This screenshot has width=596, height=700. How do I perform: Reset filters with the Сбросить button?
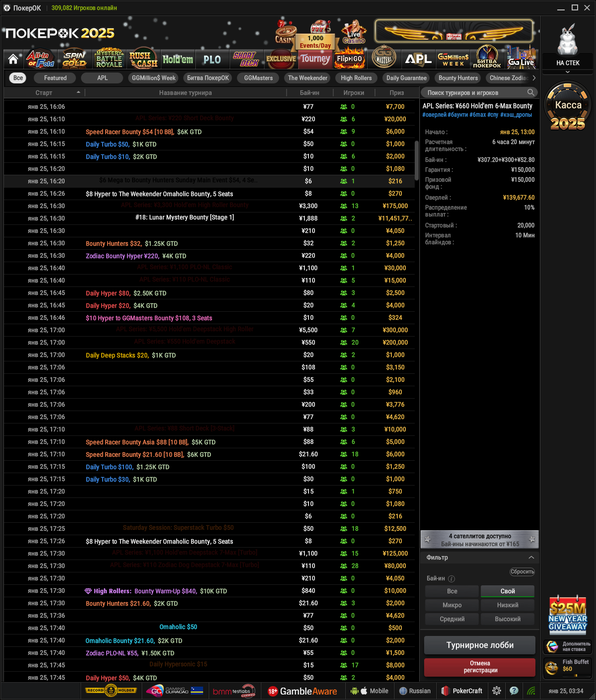pos(521,572)
